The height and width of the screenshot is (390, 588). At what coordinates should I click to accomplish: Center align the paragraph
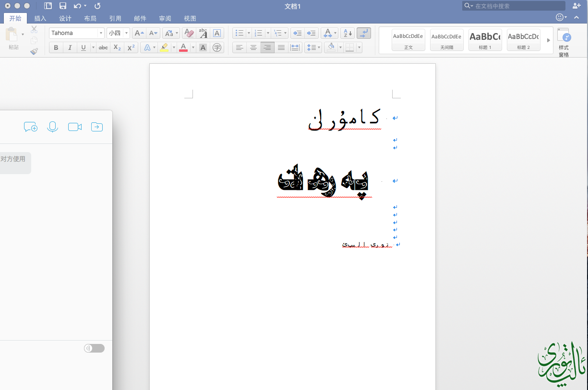click(253, 47)
